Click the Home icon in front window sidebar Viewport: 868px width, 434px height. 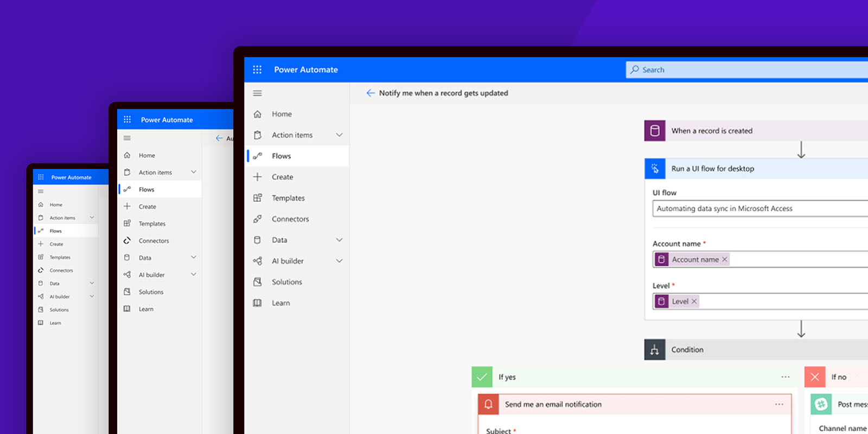(x=258, y=114)
